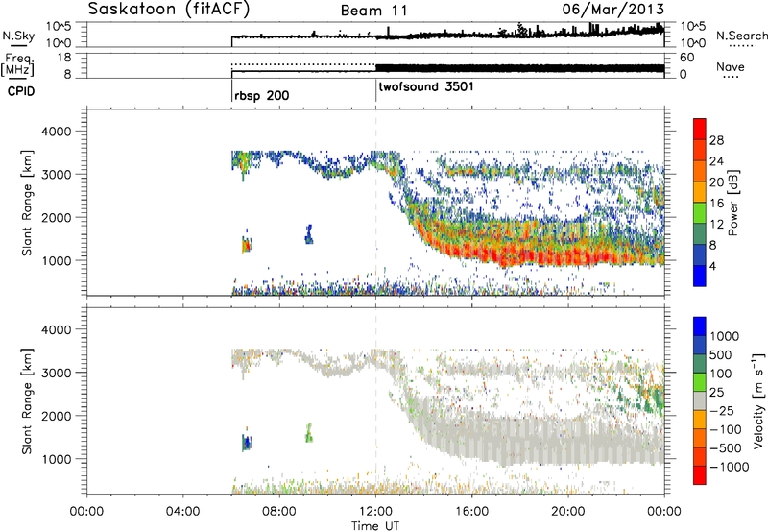Select the "twofsound 3501" control program label
This screenshot has width=768, height=532.
coord(426,86)
